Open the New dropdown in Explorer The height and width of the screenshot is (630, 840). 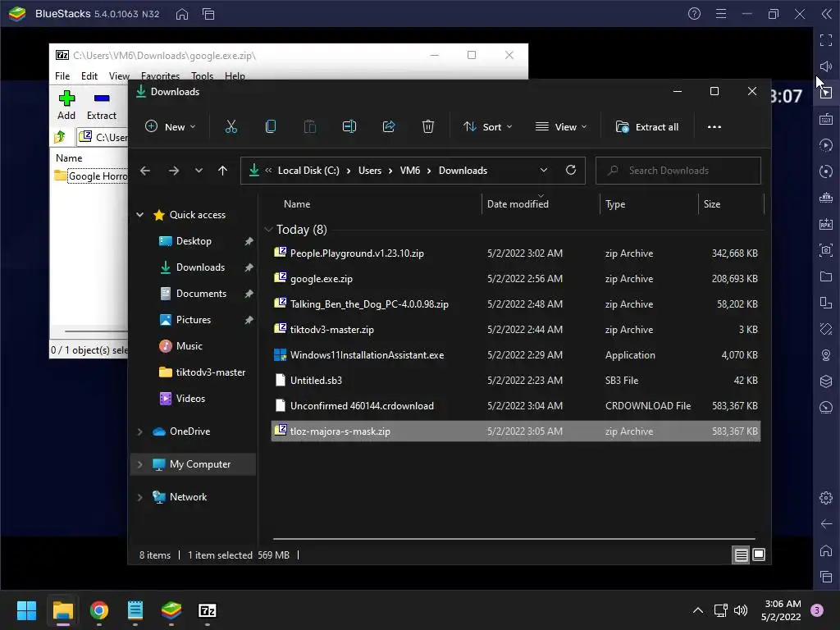pyautogui.click(x=171, y=127)
